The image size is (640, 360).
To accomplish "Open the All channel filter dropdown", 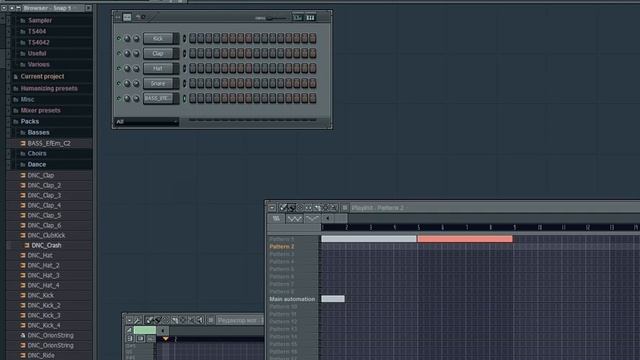I will (147, 122).
